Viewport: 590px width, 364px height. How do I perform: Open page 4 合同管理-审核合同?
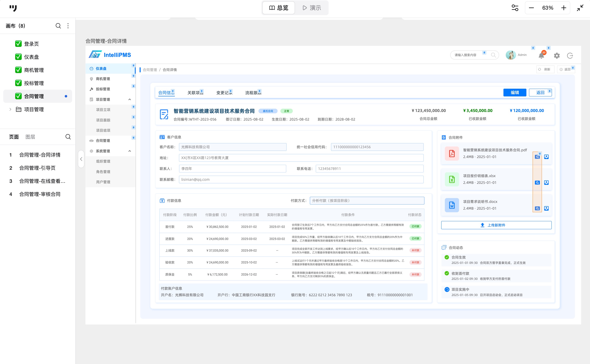[x=40, y=194]
